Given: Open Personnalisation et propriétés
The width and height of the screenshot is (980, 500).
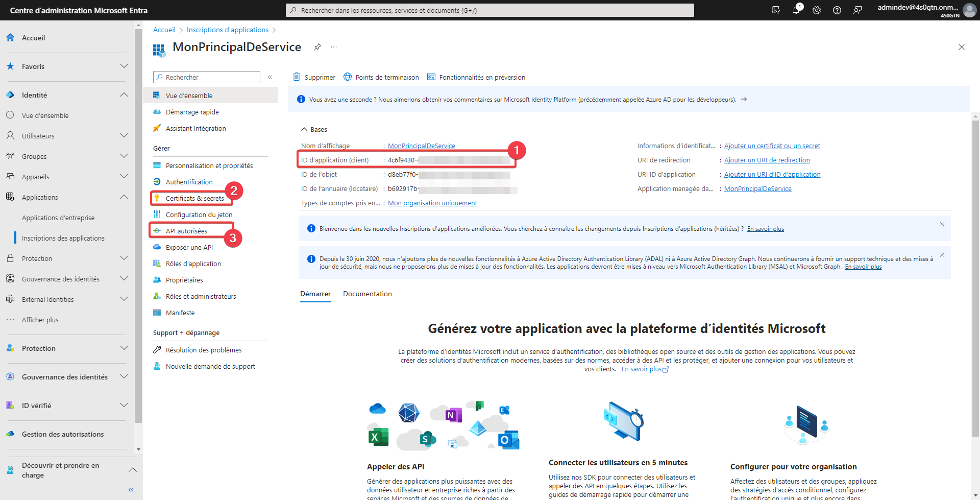Looking at the screenshot, I should (209, 165).
